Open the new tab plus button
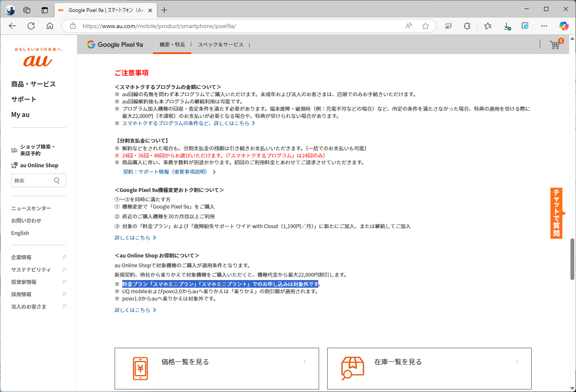The width and height of the screenshot is (576, 392). click(164, 10)
